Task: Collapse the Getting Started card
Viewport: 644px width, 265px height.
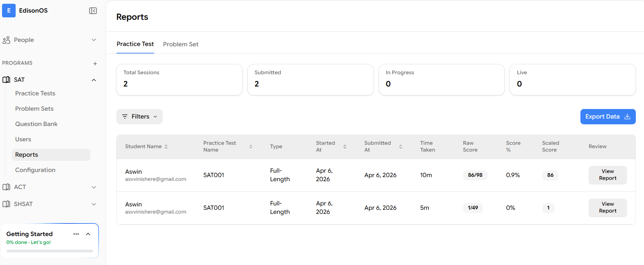Action: coord(88,234)
